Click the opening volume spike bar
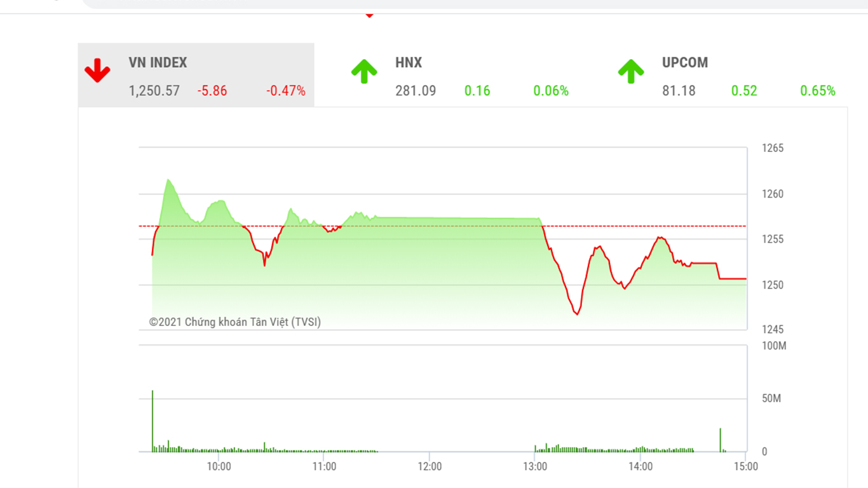Viewport: 868px width, 488px height. [153, 421]
